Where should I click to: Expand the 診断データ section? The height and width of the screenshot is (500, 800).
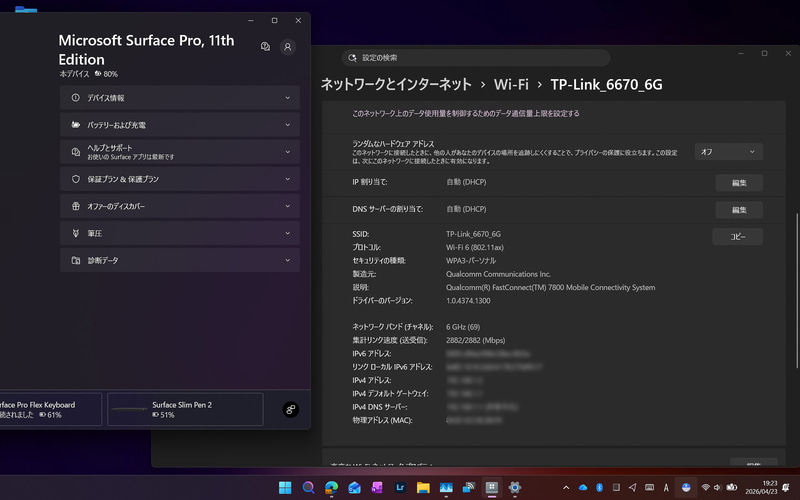[180, 260]
